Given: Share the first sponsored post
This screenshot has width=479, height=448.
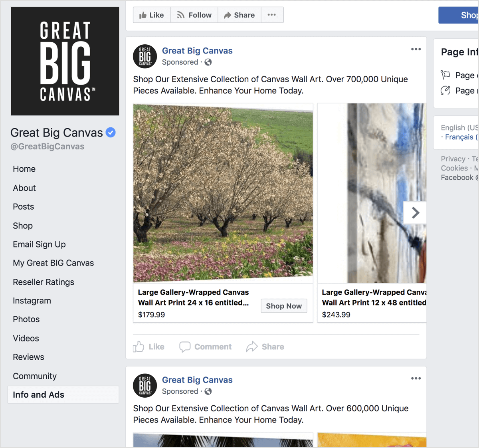Looking at the screenshot, I should pos(265,347).
